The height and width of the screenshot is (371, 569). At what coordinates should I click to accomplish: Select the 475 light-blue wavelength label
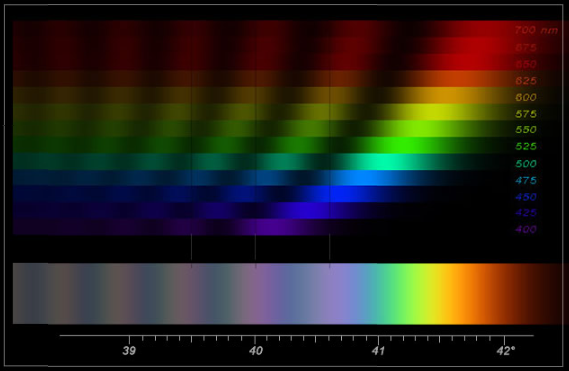(x=526, y=180)
